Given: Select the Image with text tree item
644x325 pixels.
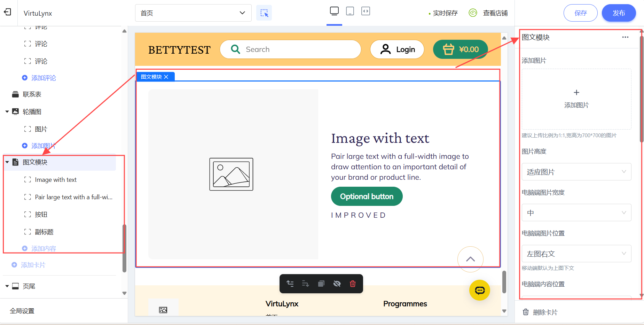Looking at the screenshot, I should click(56, 180).
